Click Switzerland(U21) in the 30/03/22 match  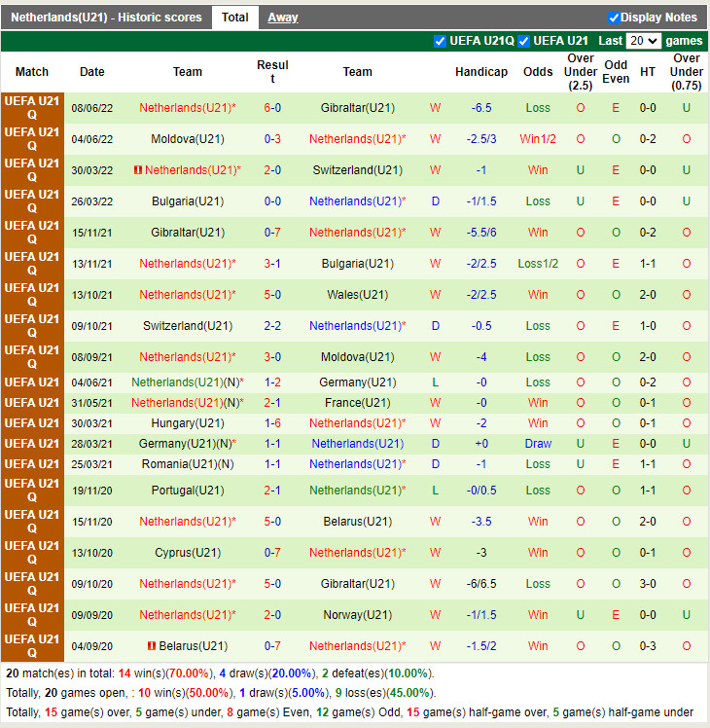tap(357, 170)
